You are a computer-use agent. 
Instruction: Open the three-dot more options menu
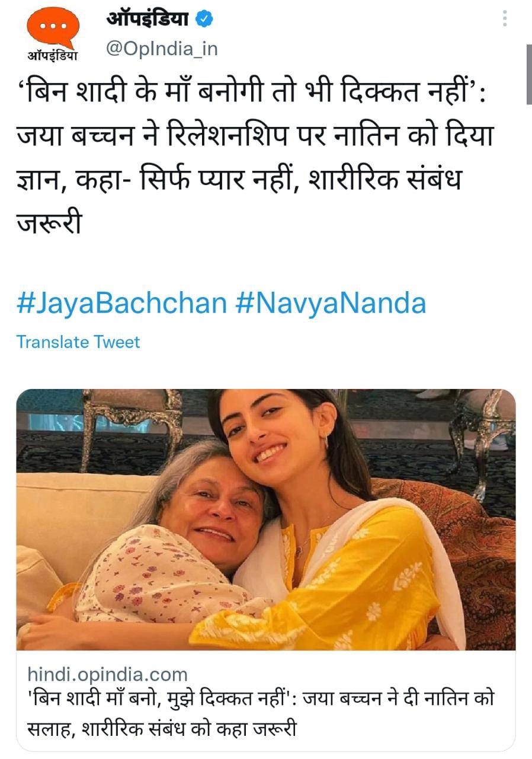pyautogui.click(x=505, y=18)
